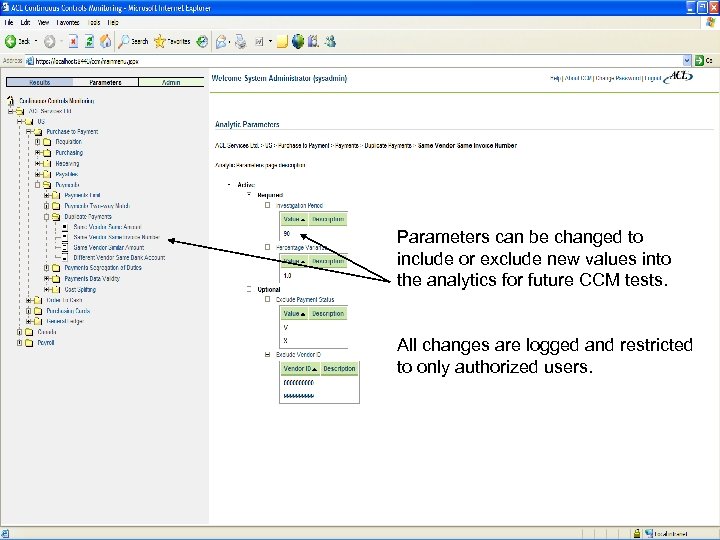This screenshot has height=540, width=720.
Task: Click the Back arrow icon in toolbar
Action: pos(10,42)
